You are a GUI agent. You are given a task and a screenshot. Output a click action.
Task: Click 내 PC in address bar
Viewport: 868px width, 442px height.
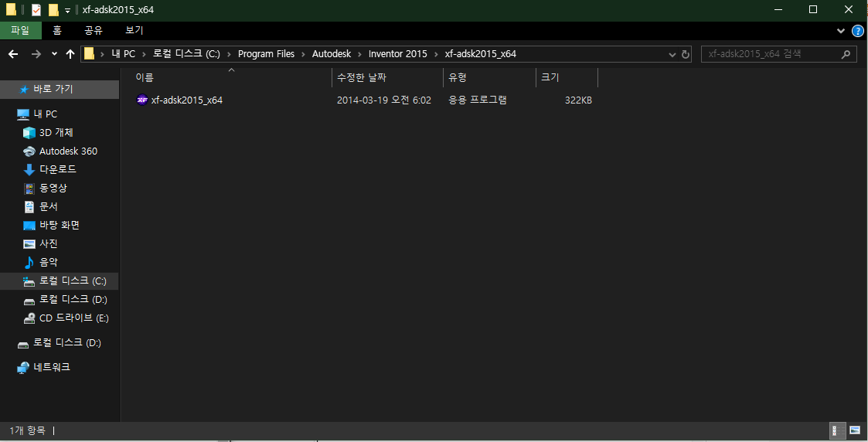pos(123,53)
